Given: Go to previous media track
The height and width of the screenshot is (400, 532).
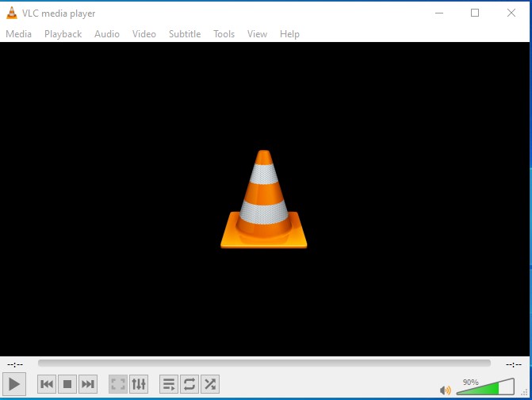Looking at the screenshot, I should [47, 384].
